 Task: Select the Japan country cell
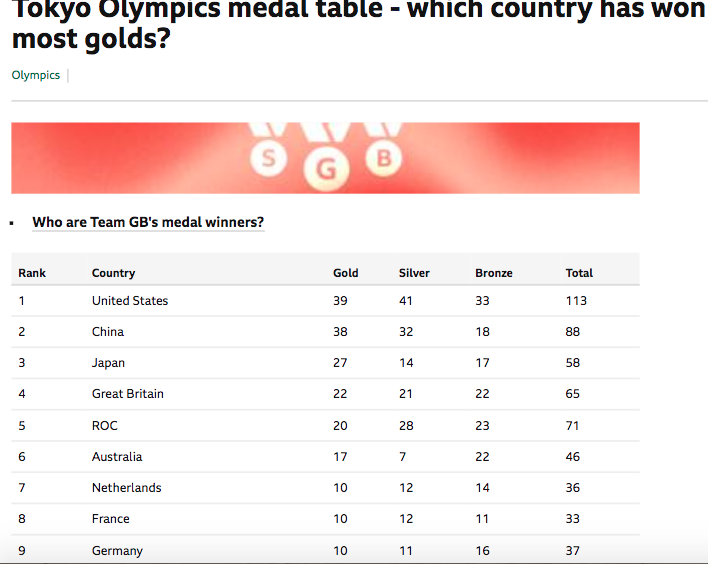[108, 363]
